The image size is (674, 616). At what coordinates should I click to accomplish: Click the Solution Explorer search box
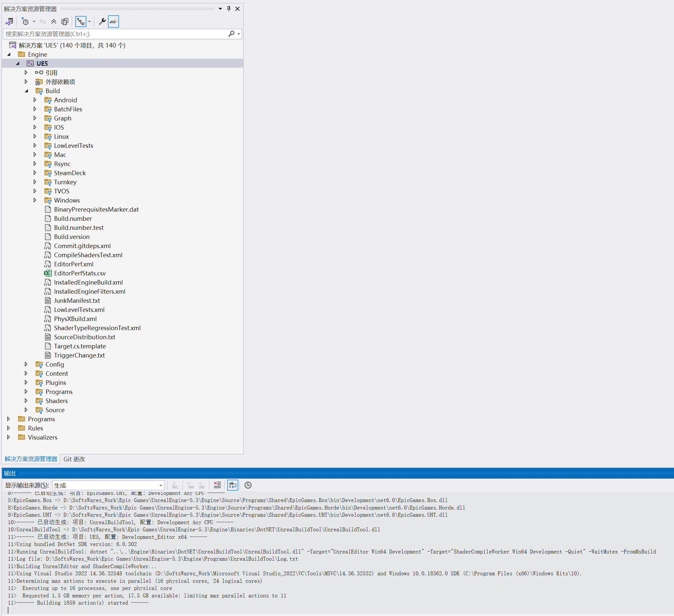point(115,34)
